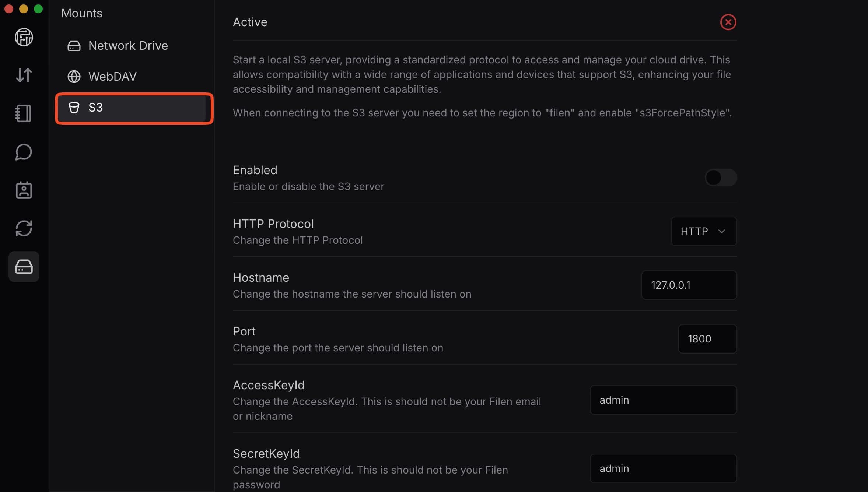Click the globe icon beside WebDAV
Screen dimensions: 868x492
74,77
